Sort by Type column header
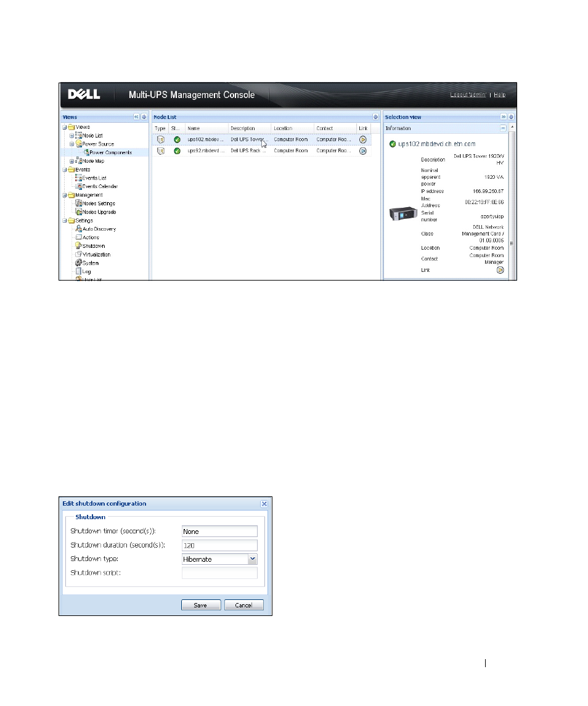Image resolution: width=588 pixels, height=706 pixels. [160, 128]
